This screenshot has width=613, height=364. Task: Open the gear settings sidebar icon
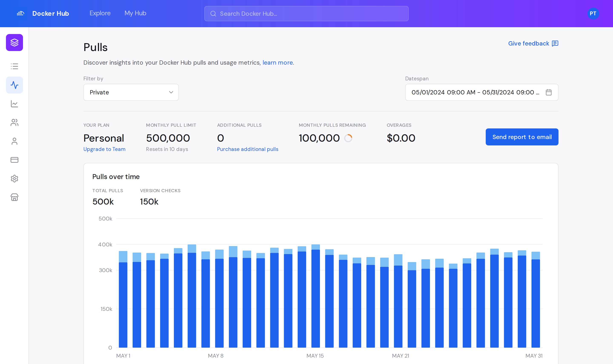14,179
